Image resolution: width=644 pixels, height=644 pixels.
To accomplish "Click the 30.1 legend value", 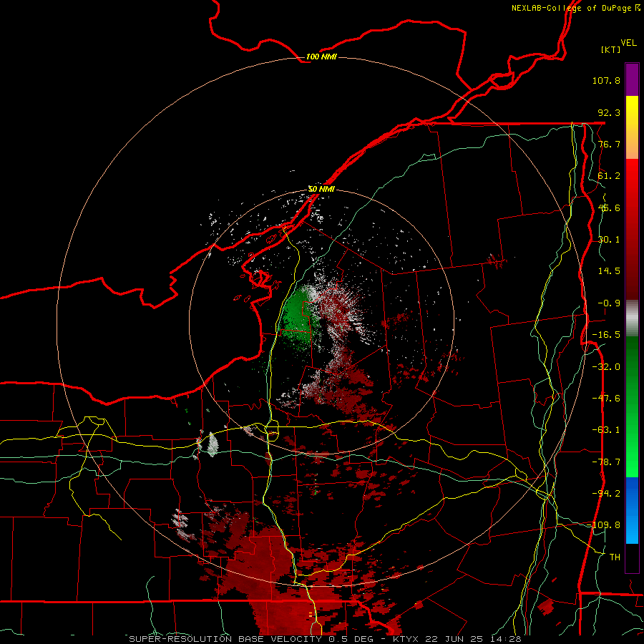I will pyautogui.click(x=609, y=240).
